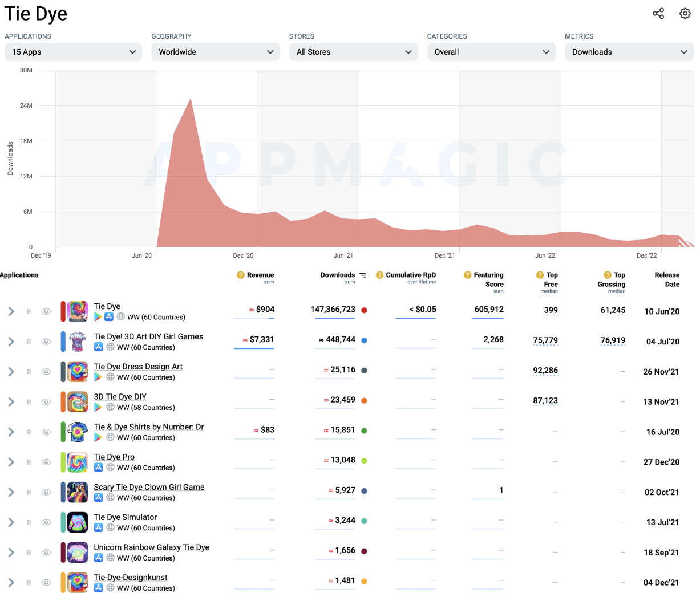
Task: Toggle visibility for Tie Dye Pro
Action: point(46,462)
